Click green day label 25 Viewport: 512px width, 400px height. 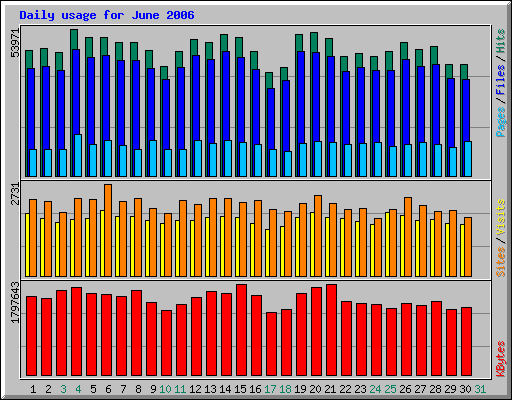pos(390,389)
